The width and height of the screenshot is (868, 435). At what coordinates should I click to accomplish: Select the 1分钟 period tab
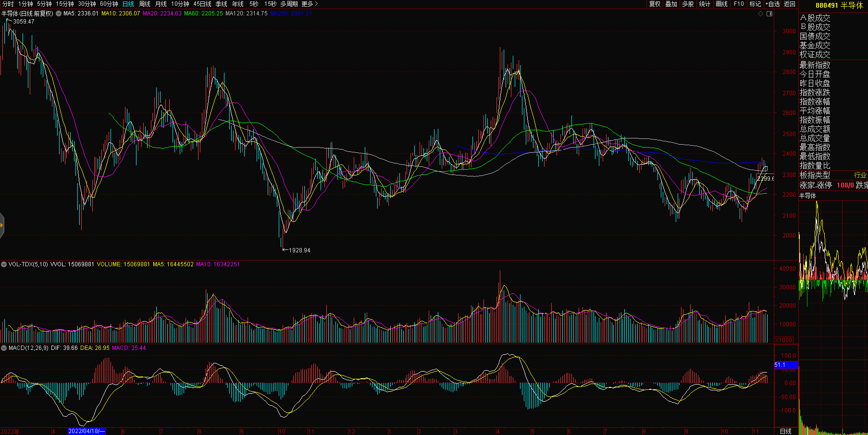tap(26, 4)
